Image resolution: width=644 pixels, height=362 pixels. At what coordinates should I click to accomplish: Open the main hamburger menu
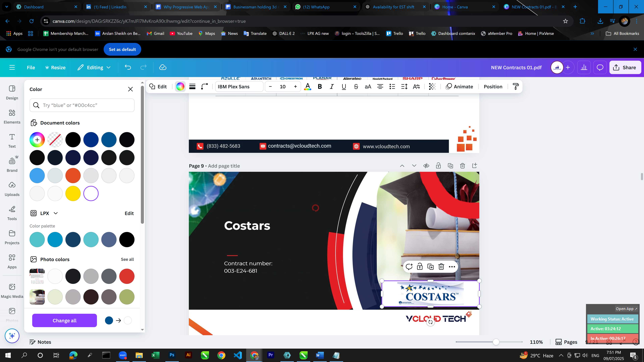click(12, 67)
